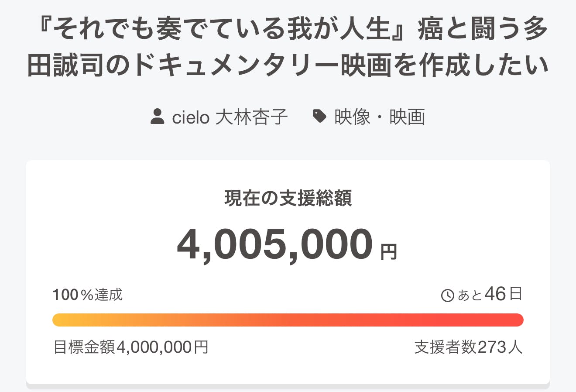Viewport: 576px width, 392px height.
Task: Click the clock icon beside remaining days
Action: point(448,296)
